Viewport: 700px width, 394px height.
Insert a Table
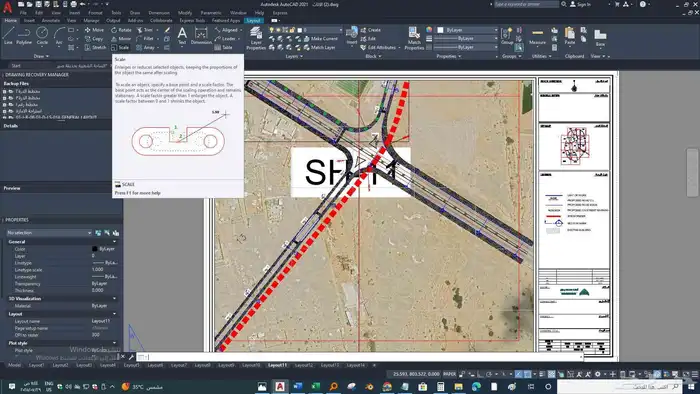pos(223,47)
